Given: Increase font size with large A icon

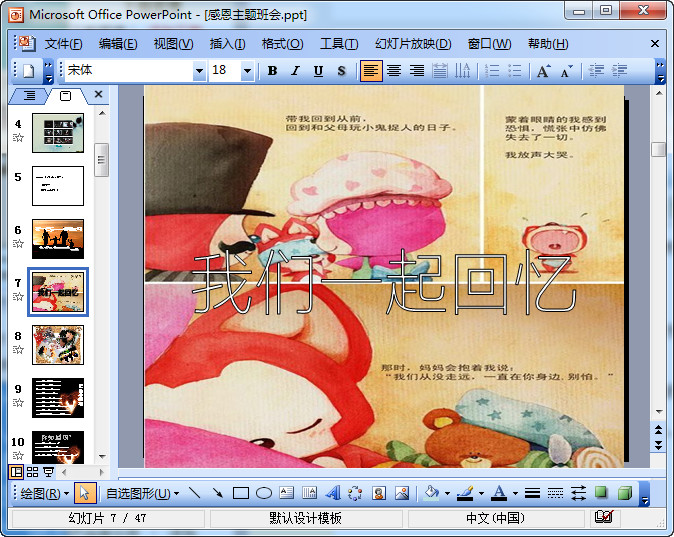Looking at the screenshot, I should coord(543,71).
